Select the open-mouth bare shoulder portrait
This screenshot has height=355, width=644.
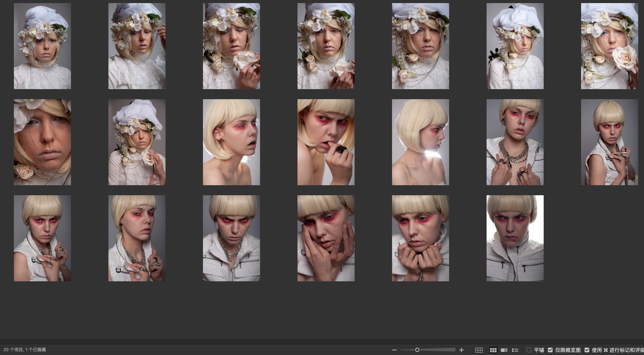pyautogui.click(x=231, y=142)
